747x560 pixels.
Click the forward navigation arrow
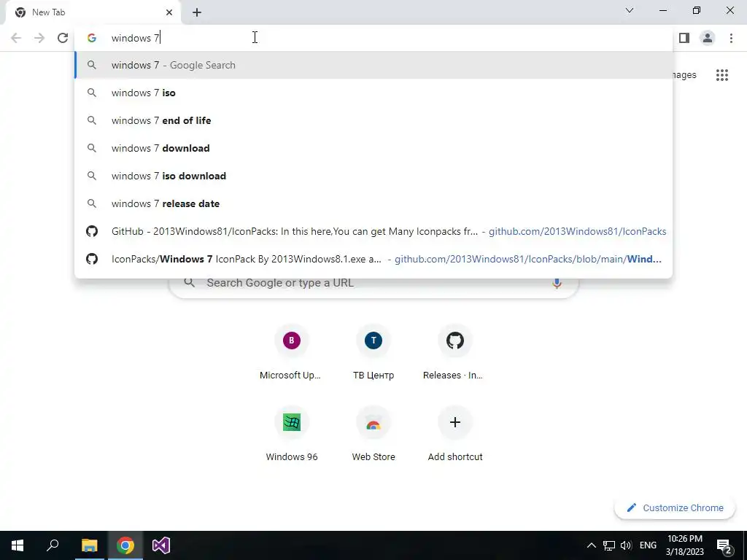(x=39, y=38)
